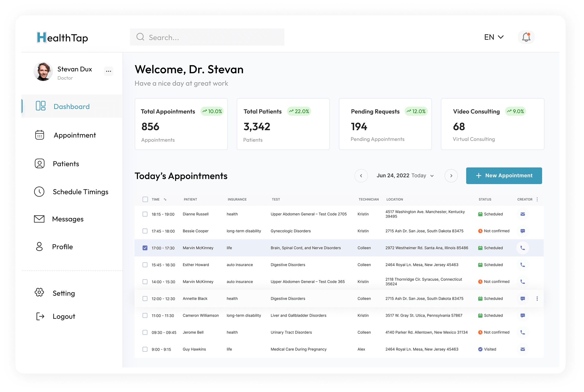This screenshot has width=584, height=392.
Task: Sort the table by the TIME column
Action: (165, 199)
